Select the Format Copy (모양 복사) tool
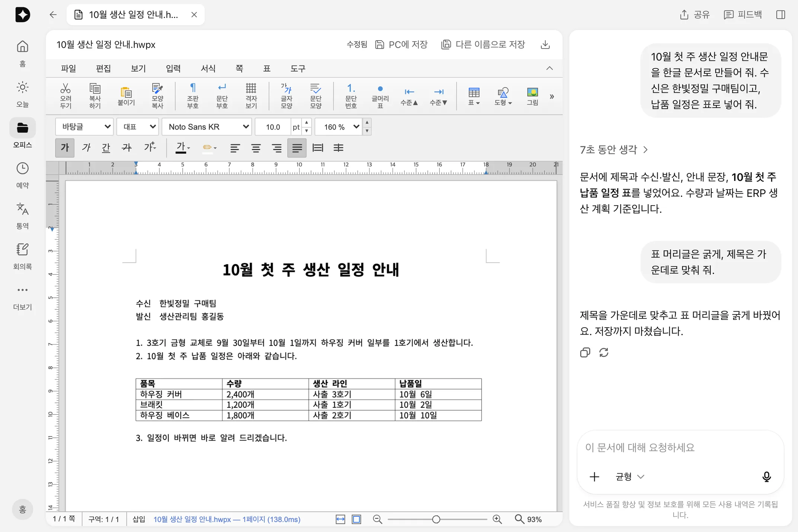 click(x=157, y=96)
